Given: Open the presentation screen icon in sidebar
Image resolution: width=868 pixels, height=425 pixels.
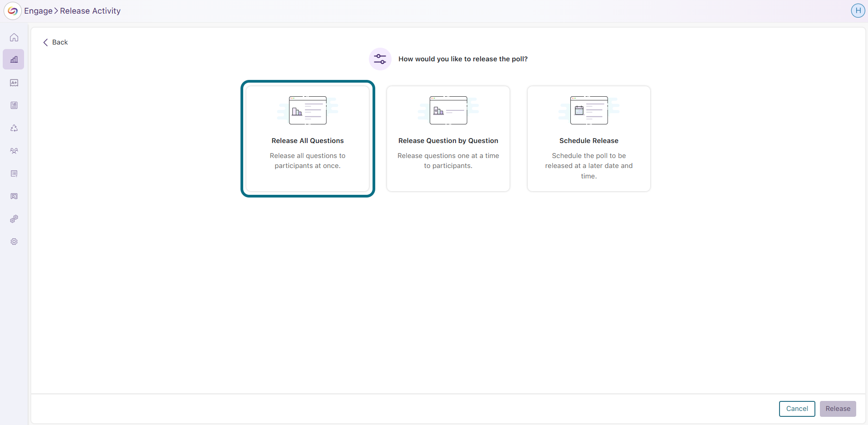Looking at the screenshot, I should 14,196.
